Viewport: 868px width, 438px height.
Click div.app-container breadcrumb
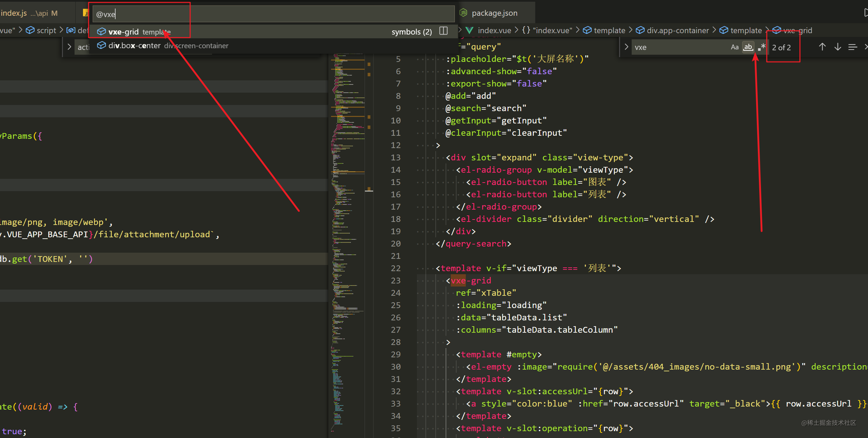pyautogui.click(x=678, y=30)
